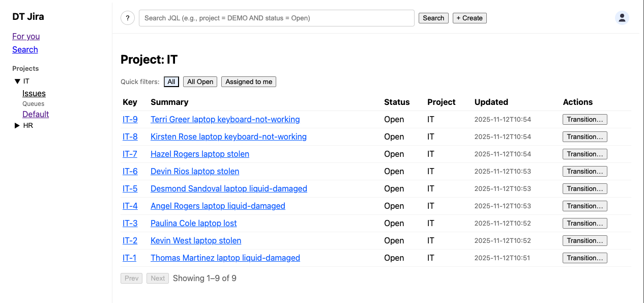Click Transition for the Devin Rios issue

(x=584, y=171)
